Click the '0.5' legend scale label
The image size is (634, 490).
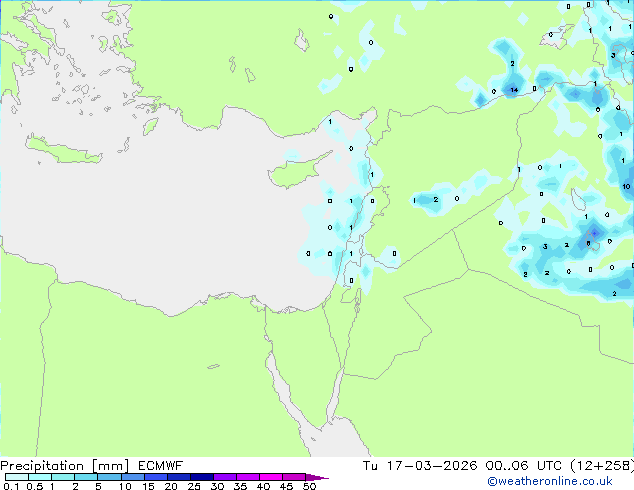pyautogui.click(x=34, y=486)
